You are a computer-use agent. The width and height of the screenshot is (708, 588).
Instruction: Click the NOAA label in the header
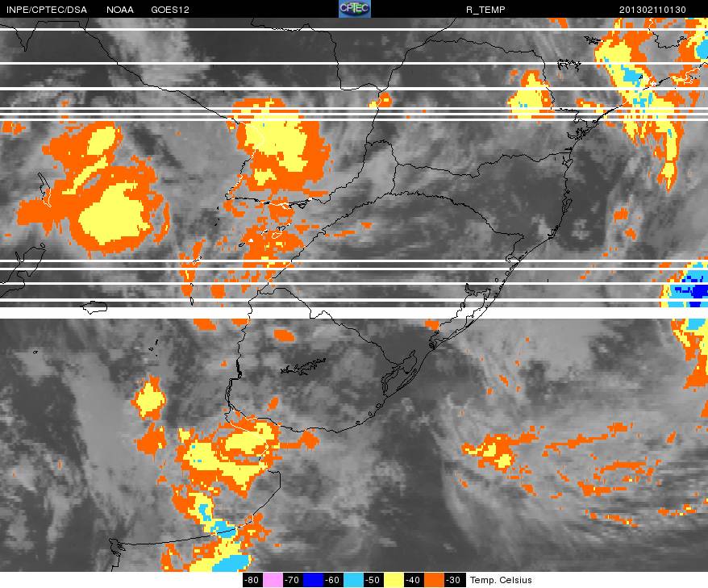pos(120,10)
